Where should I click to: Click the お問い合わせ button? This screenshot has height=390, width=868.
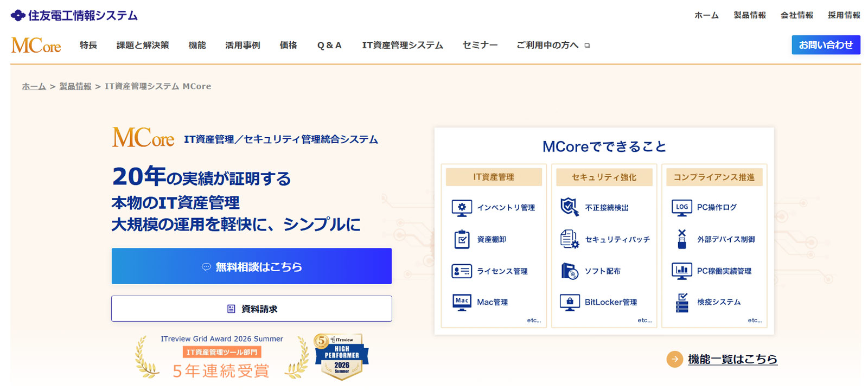[826, 45]
